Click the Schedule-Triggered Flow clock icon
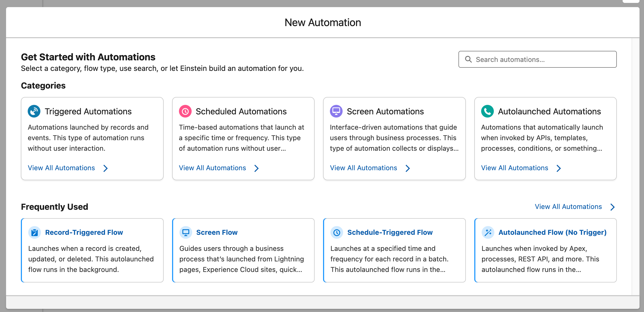This screenshot has width=644, height=312. tap(337, 232)
